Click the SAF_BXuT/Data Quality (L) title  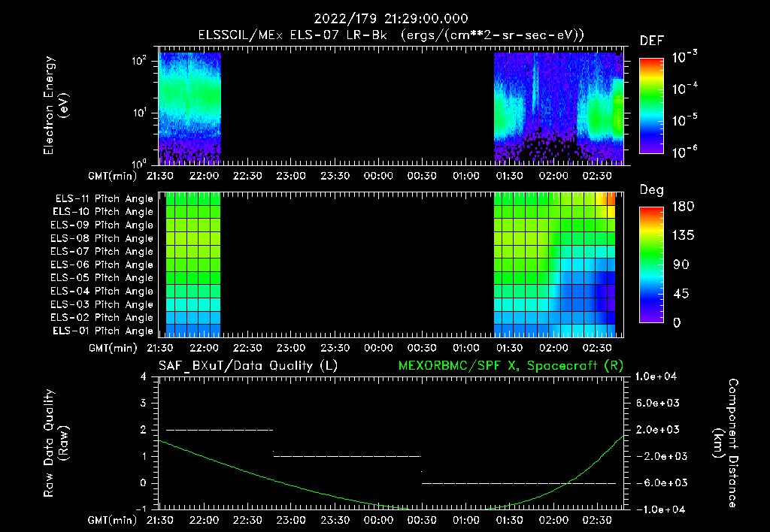point(248,366)
